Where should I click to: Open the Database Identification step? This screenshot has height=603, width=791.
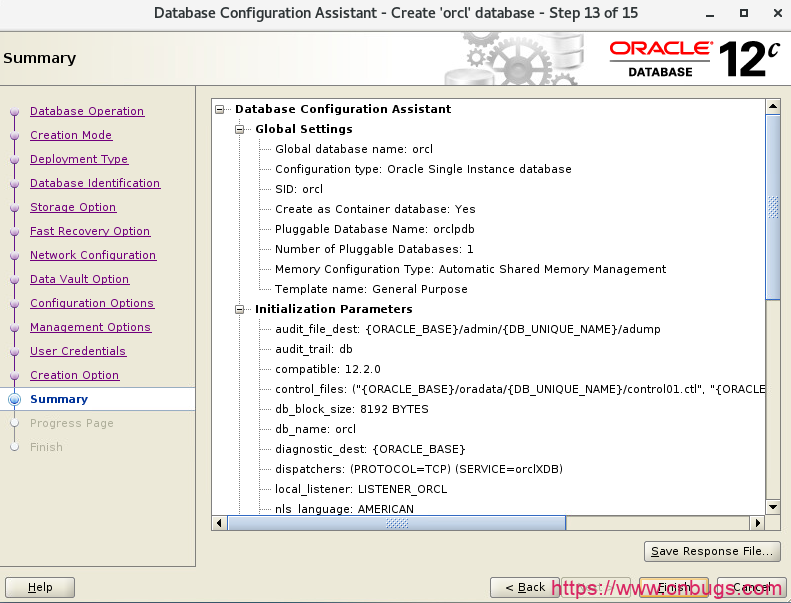tap(95, 183)
